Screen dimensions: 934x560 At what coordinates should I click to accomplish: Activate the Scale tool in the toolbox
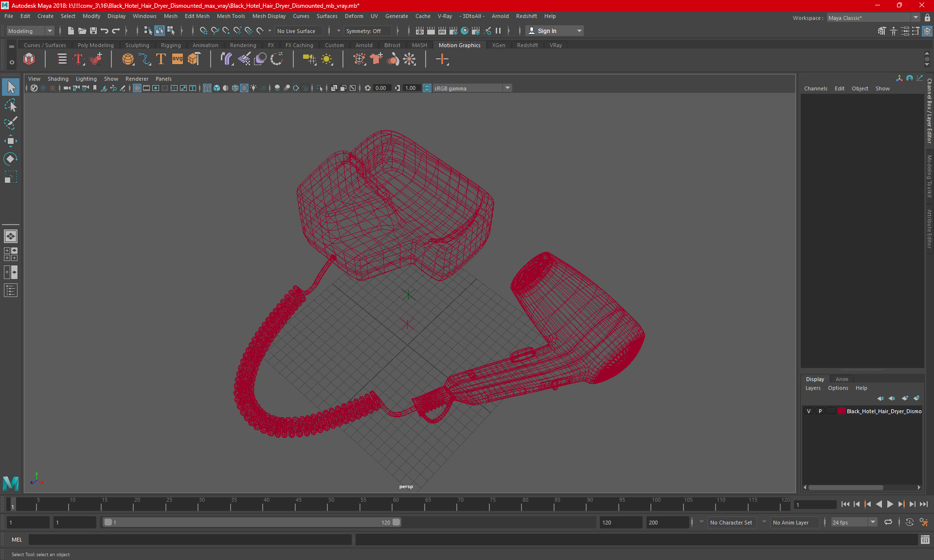[11, 177]
